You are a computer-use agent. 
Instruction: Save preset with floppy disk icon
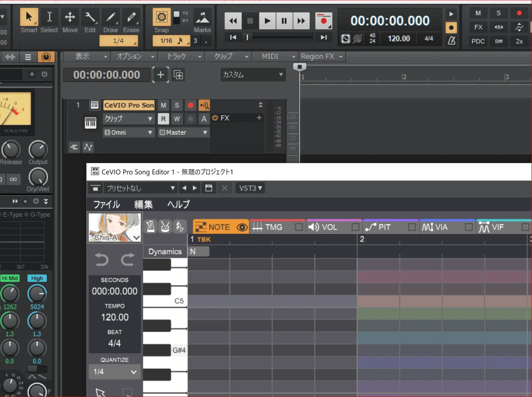coord(208,188)
